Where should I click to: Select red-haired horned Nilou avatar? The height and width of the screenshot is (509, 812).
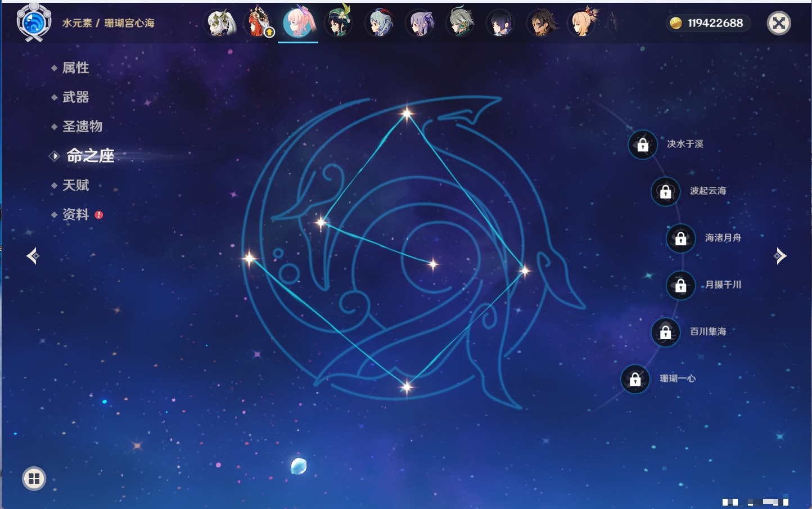(259, 22)
